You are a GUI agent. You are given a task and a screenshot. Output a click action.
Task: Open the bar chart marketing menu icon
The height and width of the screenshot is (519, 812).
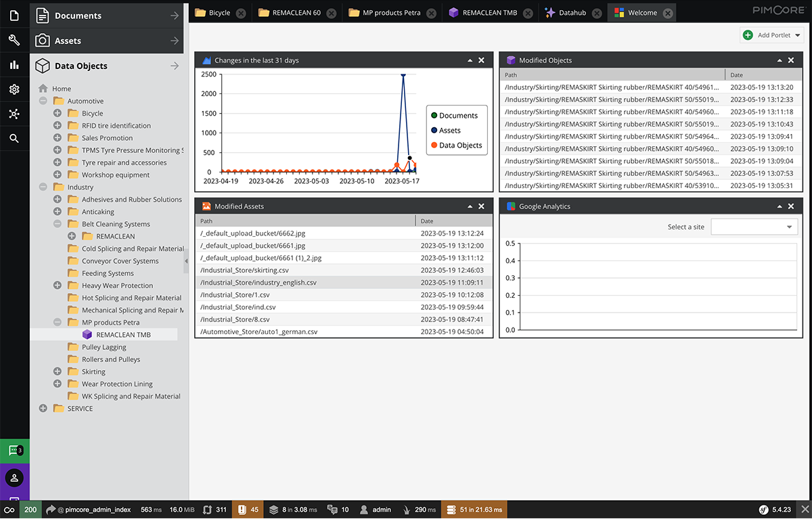pos(14,65)
